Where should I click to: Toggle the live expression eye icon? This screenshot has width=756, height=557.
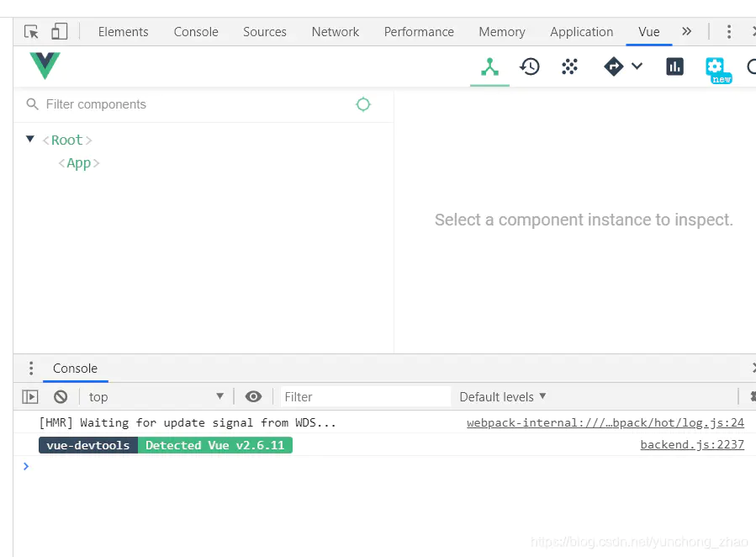[x=253, y=396]
